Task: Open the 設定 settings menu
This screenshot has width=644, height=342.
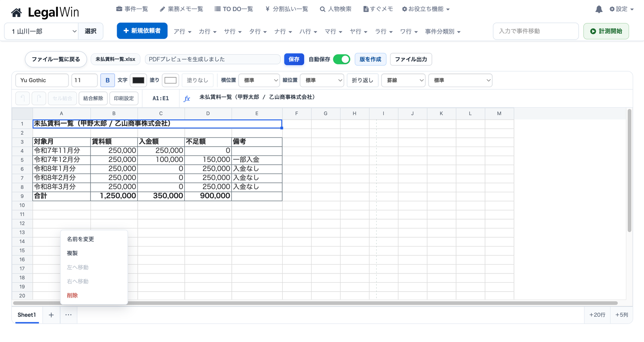Action: pyautogui.click(x=621, y=9)
